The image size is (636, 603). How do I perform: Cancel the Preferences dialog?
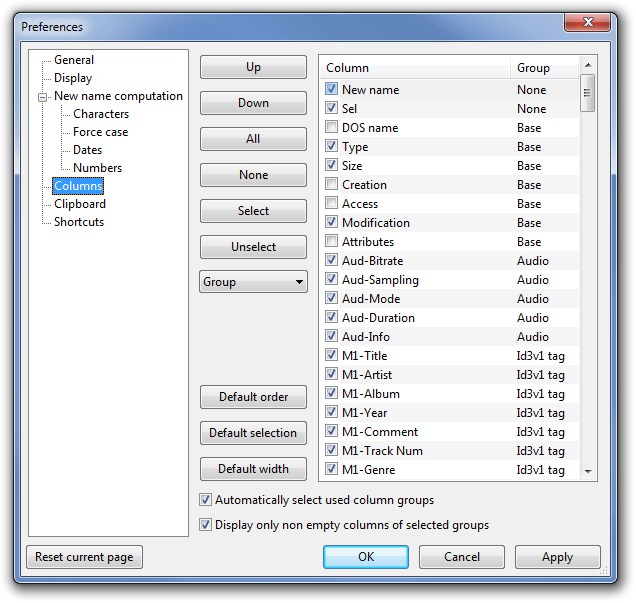pos(462,557)
